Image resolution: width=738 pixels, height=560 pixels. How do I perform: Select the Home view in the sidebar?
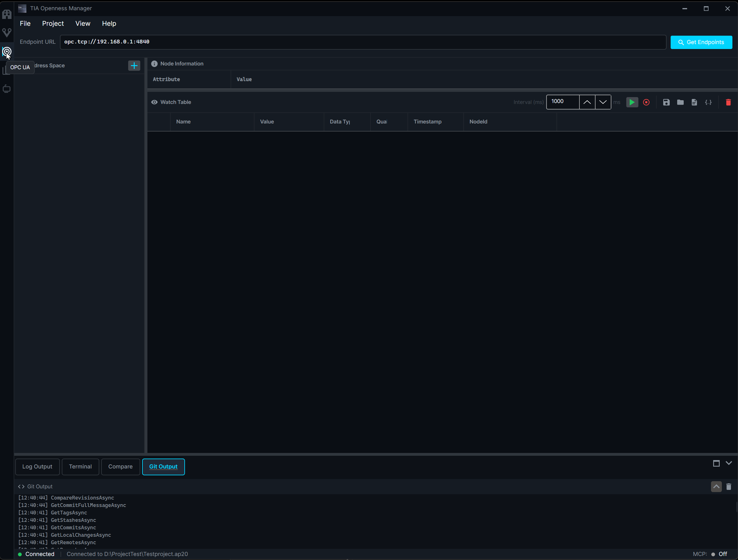[7, 14]
